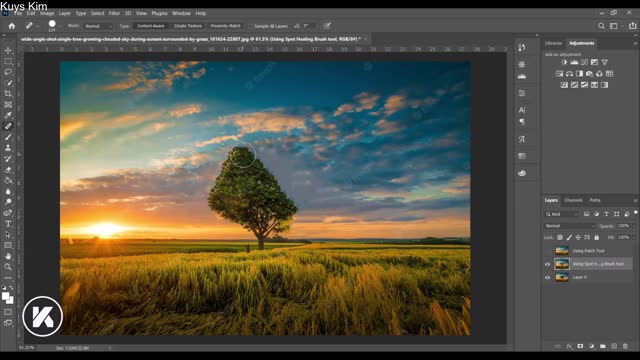Open the Image menu
The width and height of the screenshot is (640, 360).
pos(47,13)
